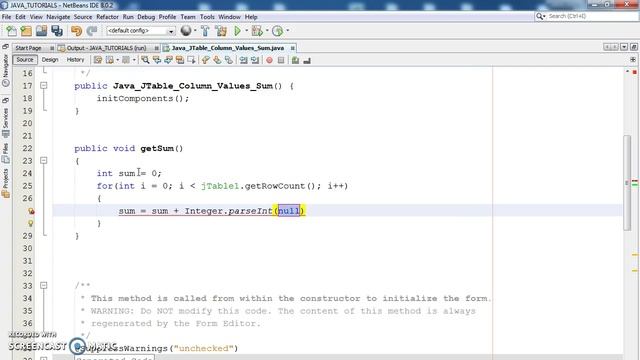Start debugging with Debug Project icon

click(x=257, y=31)
